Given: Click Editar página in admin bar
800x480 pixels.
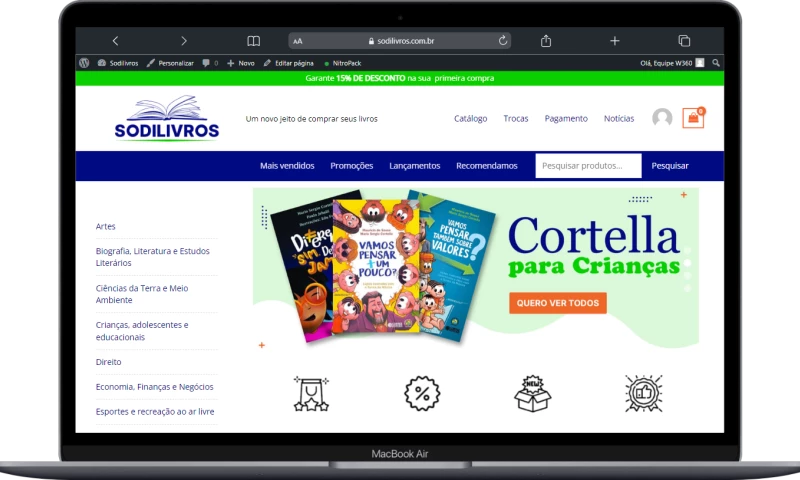Looking at the screenshot, I should [x=289, y=63].
